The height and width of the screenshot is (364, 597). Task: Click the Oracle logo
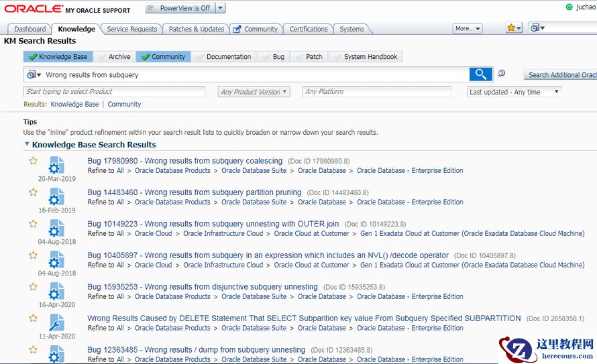tap(34, 9)
